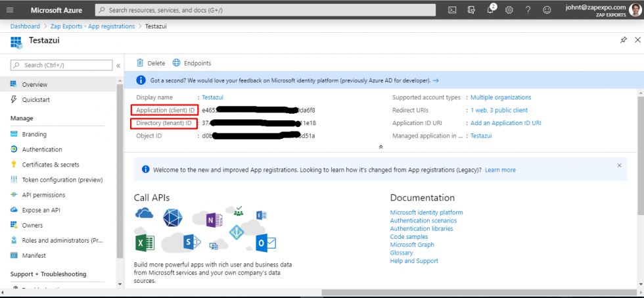Open the feedback banner arrow link
This screenshot has height=298, width=644.
point(436,80)
